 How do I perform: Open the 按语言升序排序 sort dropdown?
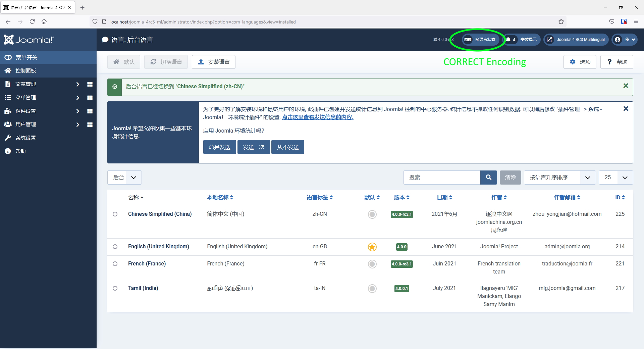pos(560,178)
